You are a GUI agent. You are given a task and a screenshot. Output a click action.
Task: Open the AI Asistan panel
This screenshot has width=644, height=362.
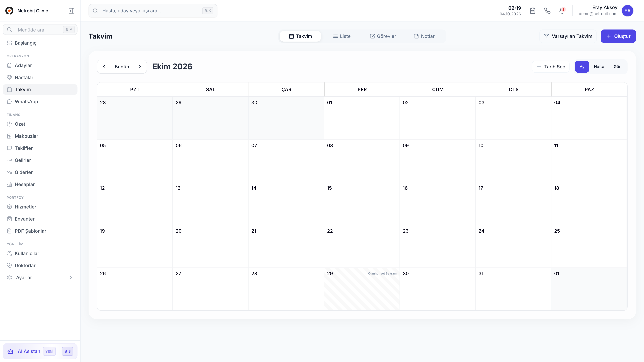point(40,351)
